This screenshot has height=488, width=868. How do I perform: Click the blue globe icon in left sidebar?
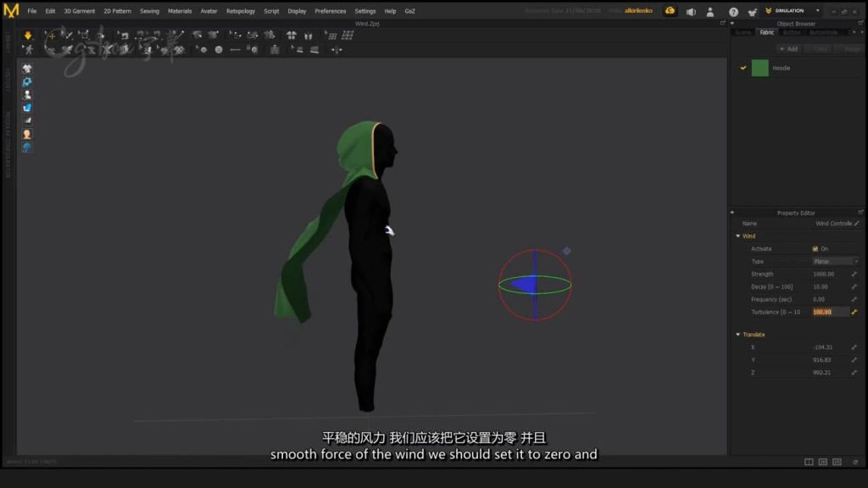(27, 147)
